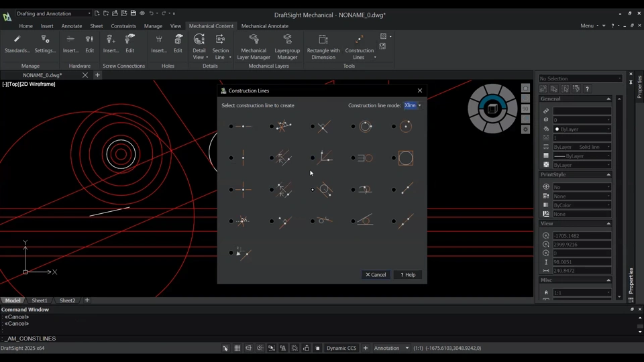Cancel the Construction Lines dialog
The width and height of the screenshot is (644, 362).
pyautogui.click(x=376, y=275)
